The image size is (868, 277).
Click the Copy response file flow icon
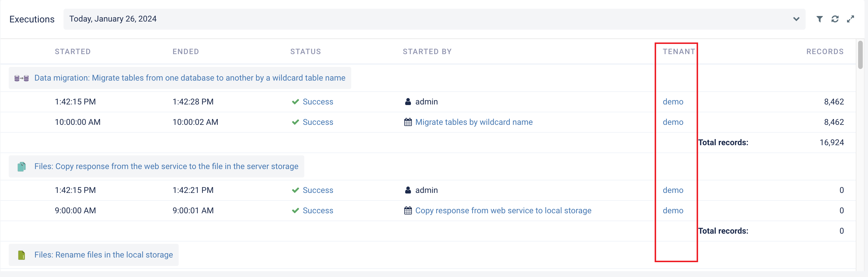pyautogui.click(x=22, y=167)
